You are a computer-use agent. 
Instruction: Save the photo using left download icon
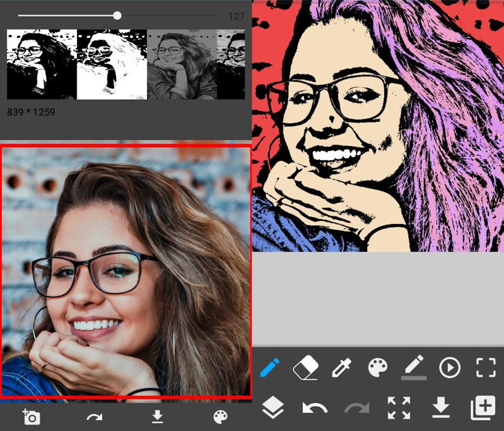tap(157, 416)
